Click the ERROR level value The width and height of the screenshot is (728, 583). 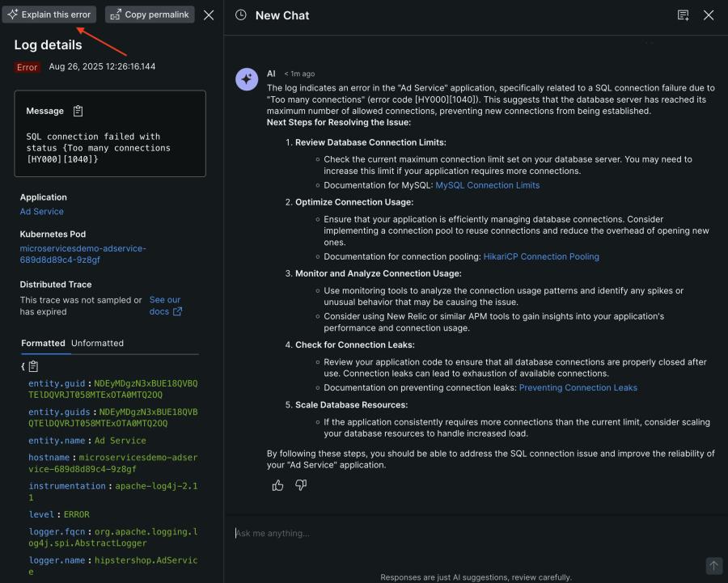77,514
